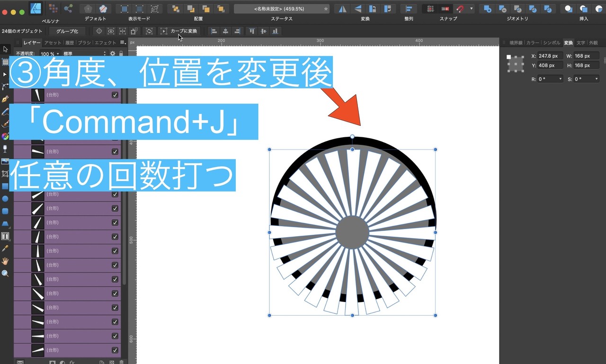Switch to the ブラシ tab
This screenshot has height=364, width=606.
click(x=84, y=43)
